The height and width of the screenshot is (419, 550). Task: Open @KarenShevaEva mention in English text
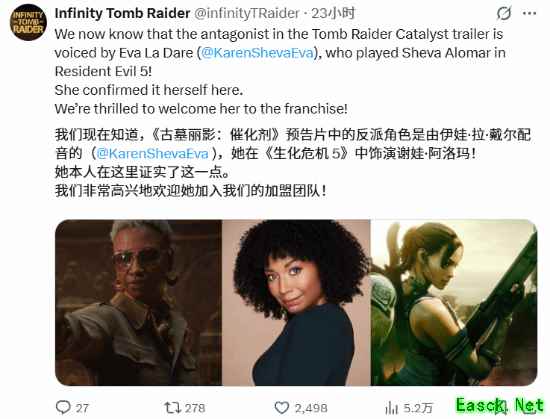click(x=257, y=53)
